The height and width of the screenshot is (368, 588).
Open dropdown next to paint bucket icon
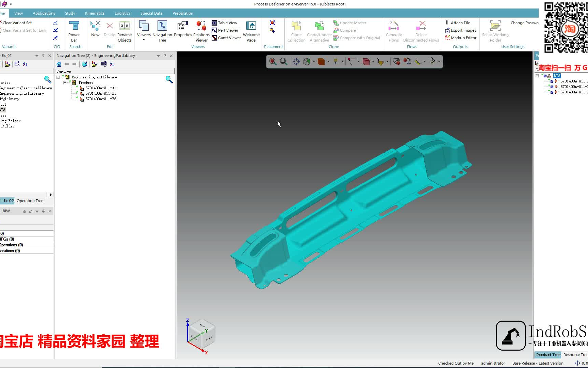click(439, 62)
